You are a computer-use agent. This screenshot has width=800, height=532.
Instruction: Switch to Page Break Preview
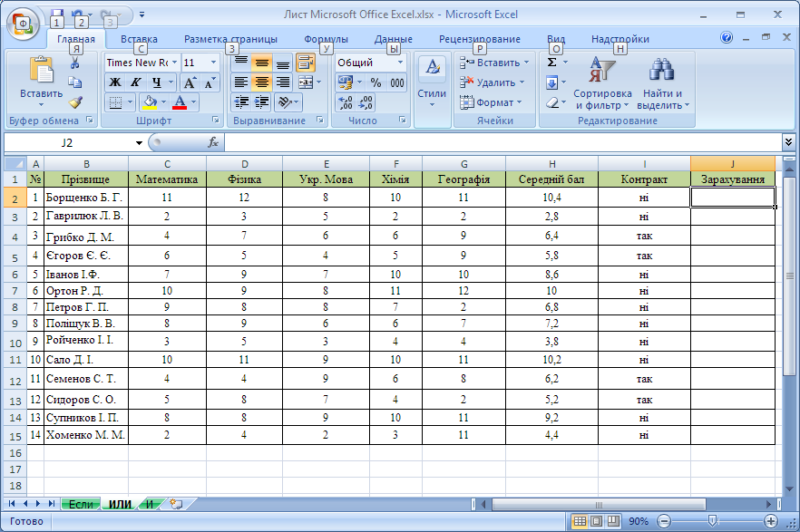click(x=613, y=521)
